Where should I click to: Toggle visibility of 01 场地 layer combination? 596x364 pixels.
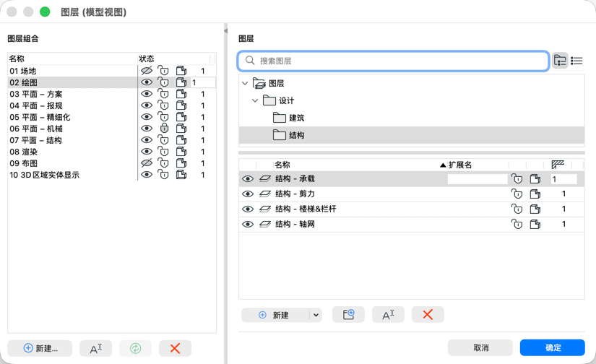[x=147, y=71]
